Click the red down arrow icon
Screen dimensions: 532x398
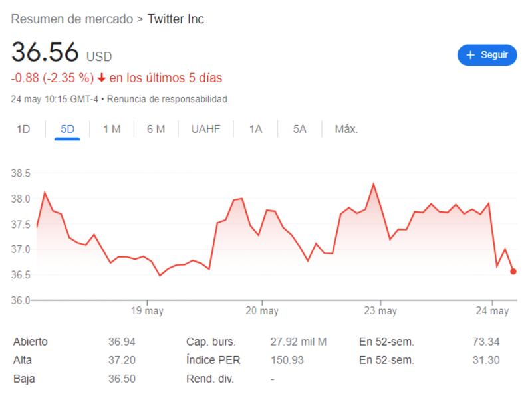click(x=102, y=78)
